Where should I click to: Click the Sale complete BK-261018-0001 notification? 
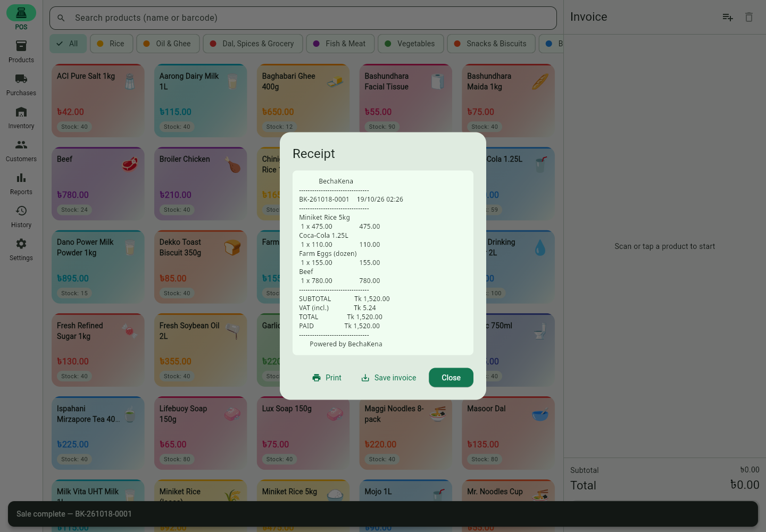pyautogui.click(x=383, y=514)
